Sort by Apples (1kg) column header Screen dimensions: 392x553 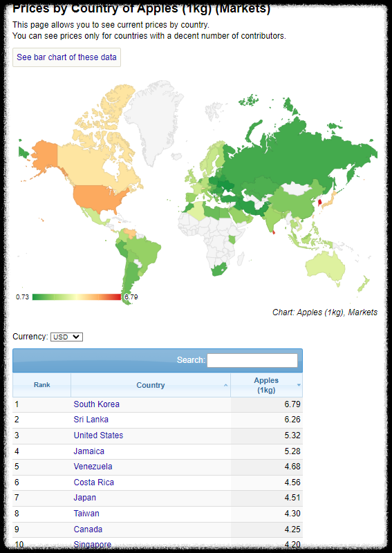tap(266, 385)
